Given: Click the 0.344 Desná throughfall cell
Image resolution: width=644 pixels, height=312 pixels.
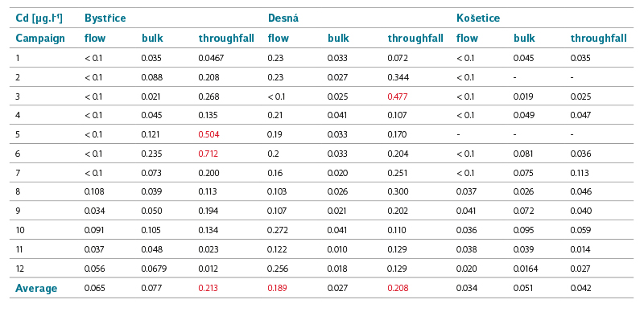Looking at the screenshot, I should [398, 77].
